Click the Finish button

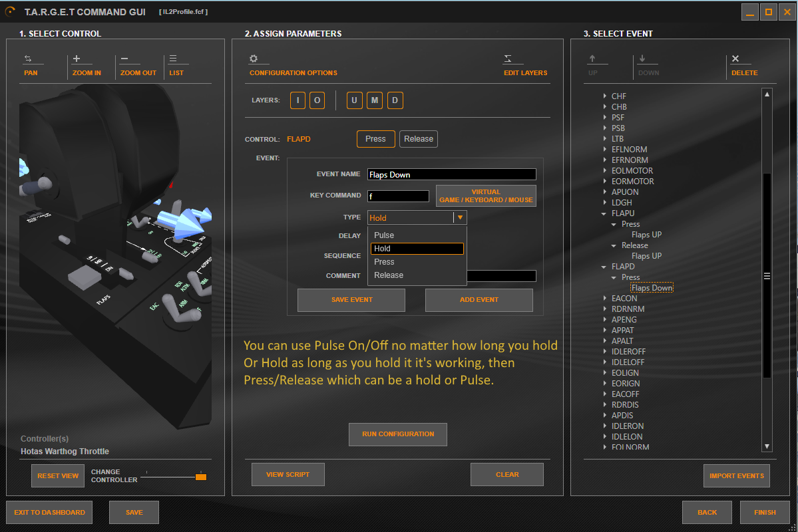765,512
